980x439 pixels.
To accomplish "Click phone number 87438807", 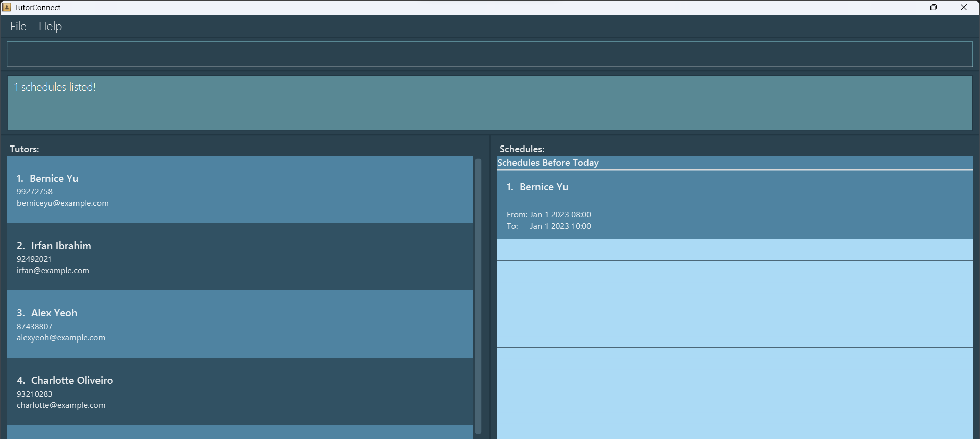I will [35, 327].
